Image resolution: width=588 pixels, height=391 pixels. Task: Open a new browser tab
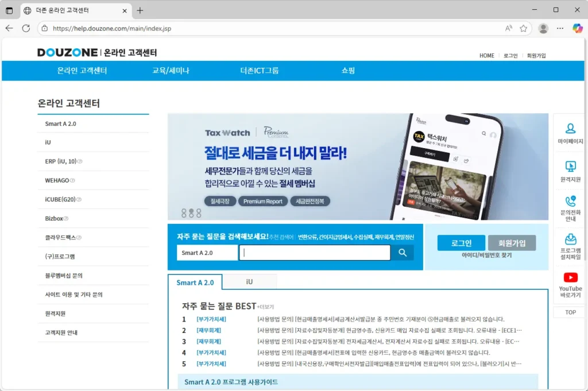(x=140, y=10)
